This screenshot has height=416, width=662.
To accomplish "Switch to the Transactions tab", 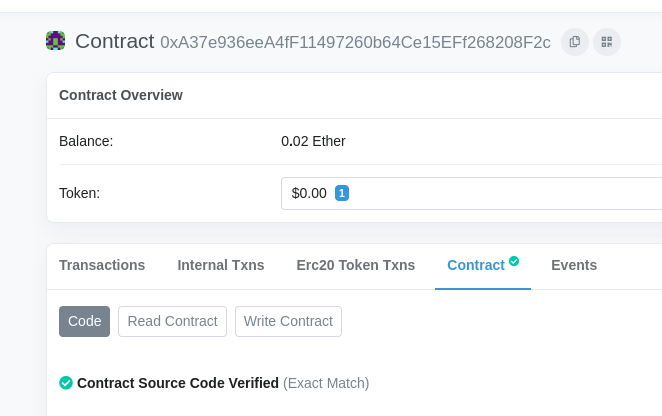I will click(102, 265).
